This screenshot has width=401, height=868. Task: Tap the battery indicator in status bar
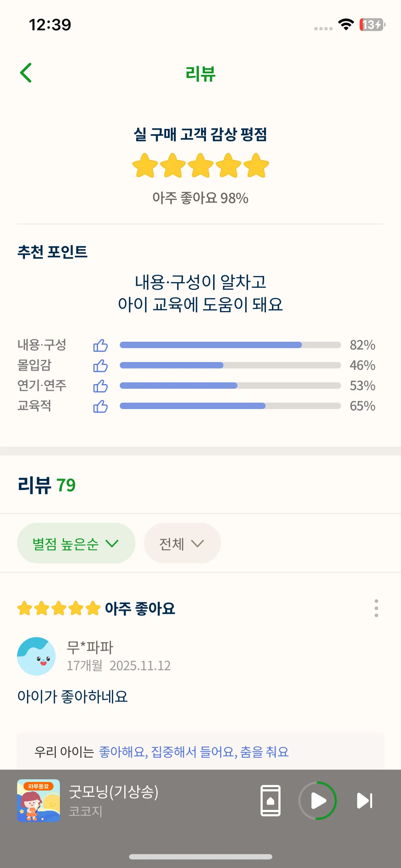(x=372, y=25)
